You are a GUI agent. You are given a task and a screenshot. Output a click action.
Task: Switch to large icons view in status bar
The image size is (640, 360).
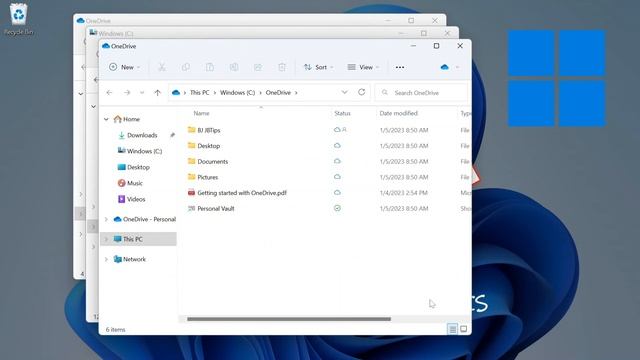click(x=464, y=329)
